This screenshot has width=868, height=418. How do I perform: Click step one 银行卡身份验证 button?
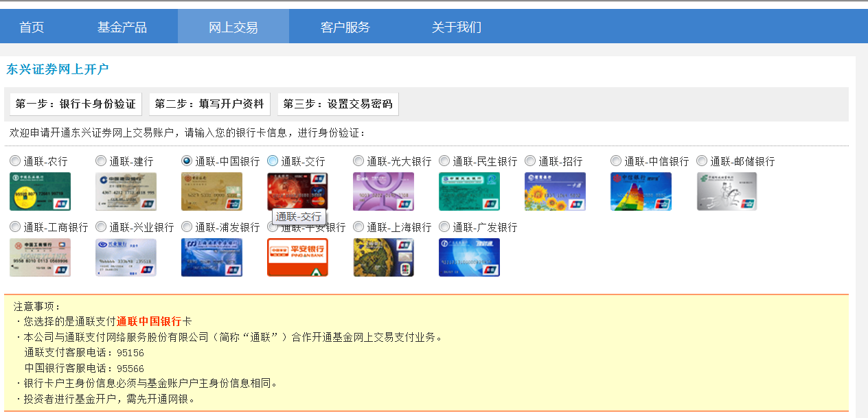click(76, 104)
